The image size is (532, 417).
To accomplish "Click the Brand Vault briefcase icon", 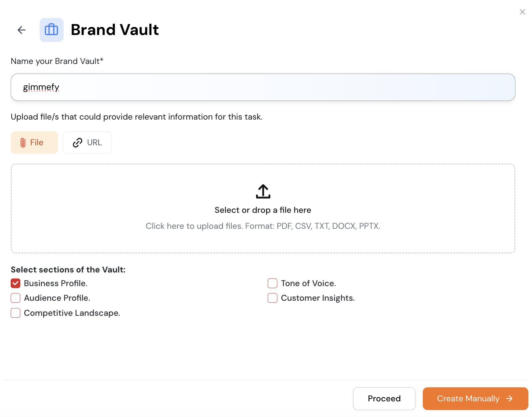I will pyautogui.click(x=52, y=30).
